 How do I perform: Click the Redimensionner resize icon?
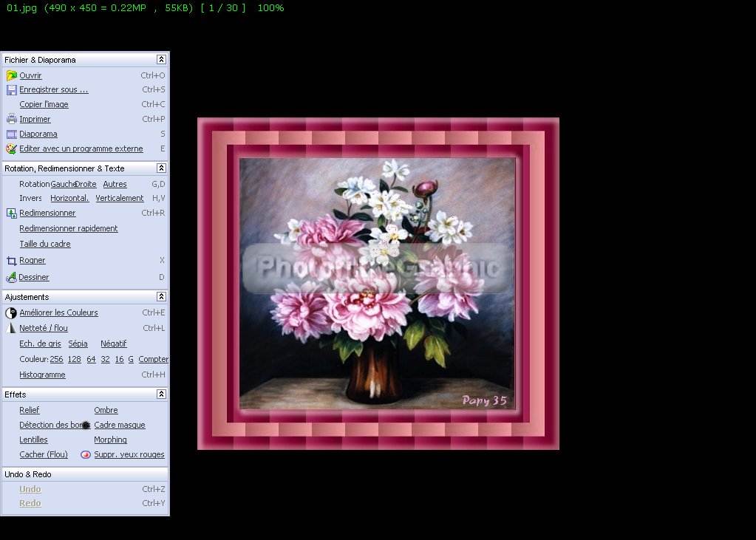click(11, 213)
